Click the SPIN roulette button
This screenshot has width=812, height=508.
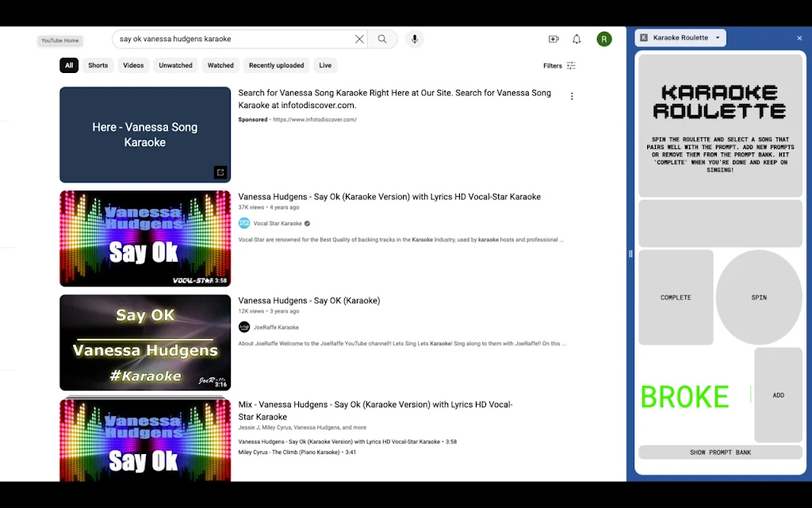(x=759, y=298)
